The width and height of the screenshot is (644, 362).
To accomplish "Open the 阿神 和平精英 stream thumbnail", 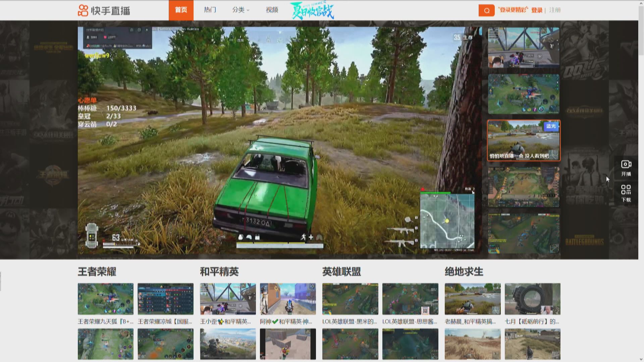I will tap(287, 299).
